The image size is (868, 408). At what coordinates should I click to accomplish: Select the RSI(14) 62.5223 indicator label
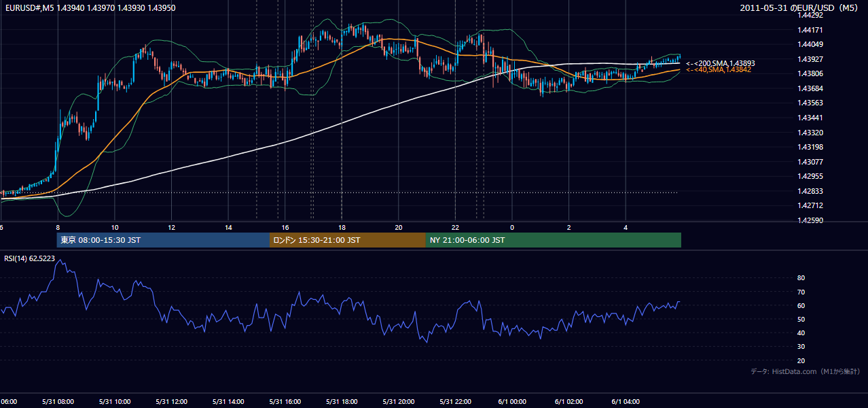click(x=30, y=258)
